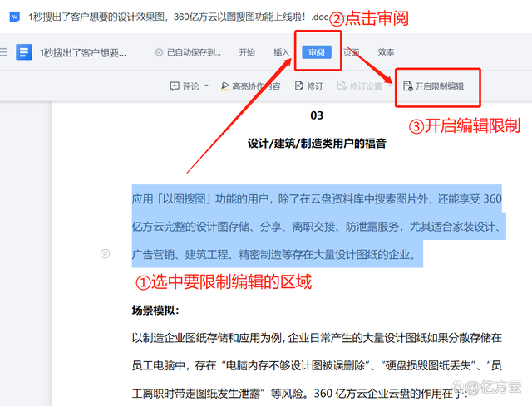Viewport: 532px width, 406px height.
Task: Select the 审阅 tab
Action: pos(317,52)
